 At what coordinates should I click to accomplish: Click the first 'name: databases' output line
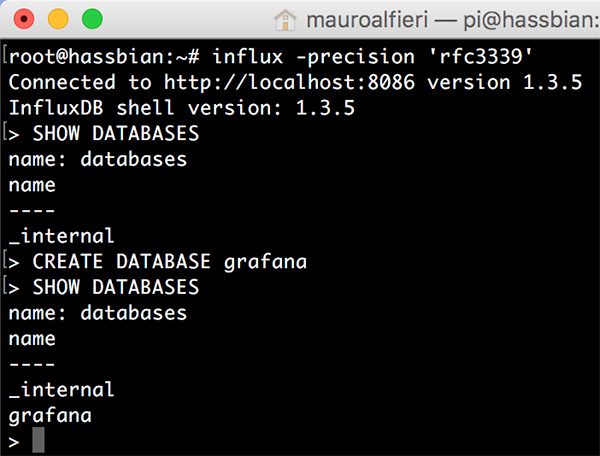pyautogui.click(x=97, y=159)
